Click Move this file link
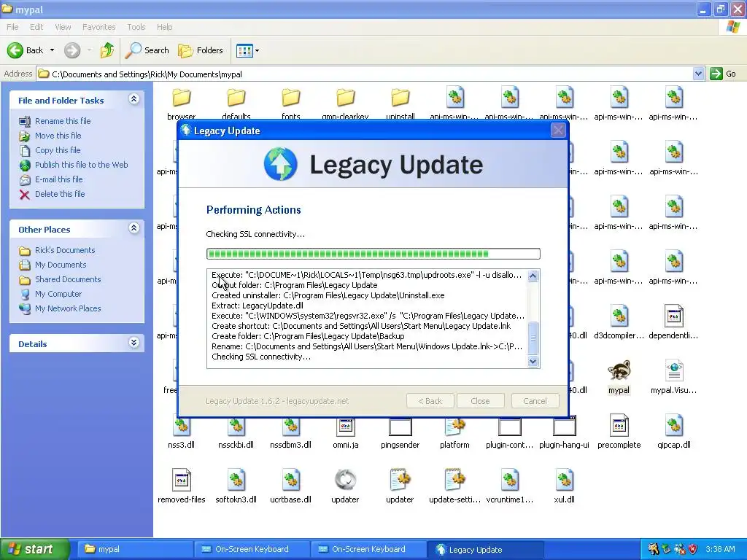The height and width of the screenshot is (560, 747). [58, 136]
